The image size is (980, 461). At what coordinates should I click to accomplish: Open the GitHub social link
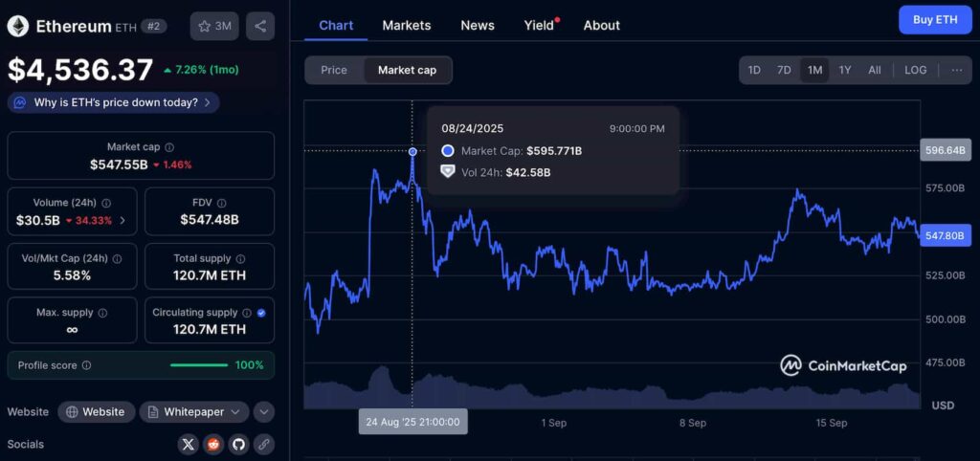point(237,444)
